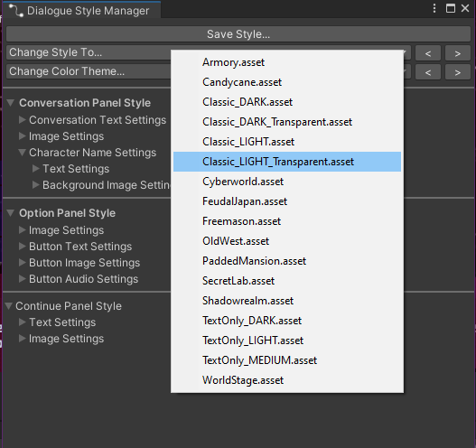This screenshot has height=448, width=476.
Task: Collapse Character Name Settings foldout
Action: coord(22,152)
